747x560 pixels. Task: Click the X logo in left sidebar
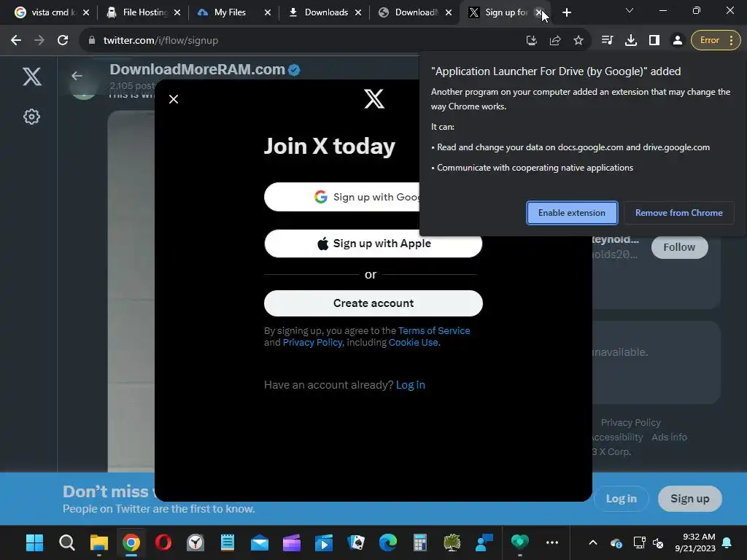pyautogui.click(x=32, y=76)
